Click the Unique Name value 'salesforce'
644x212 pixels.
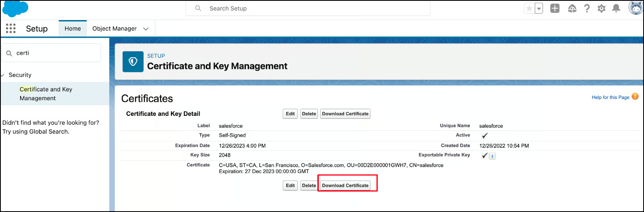click(491, 126)
